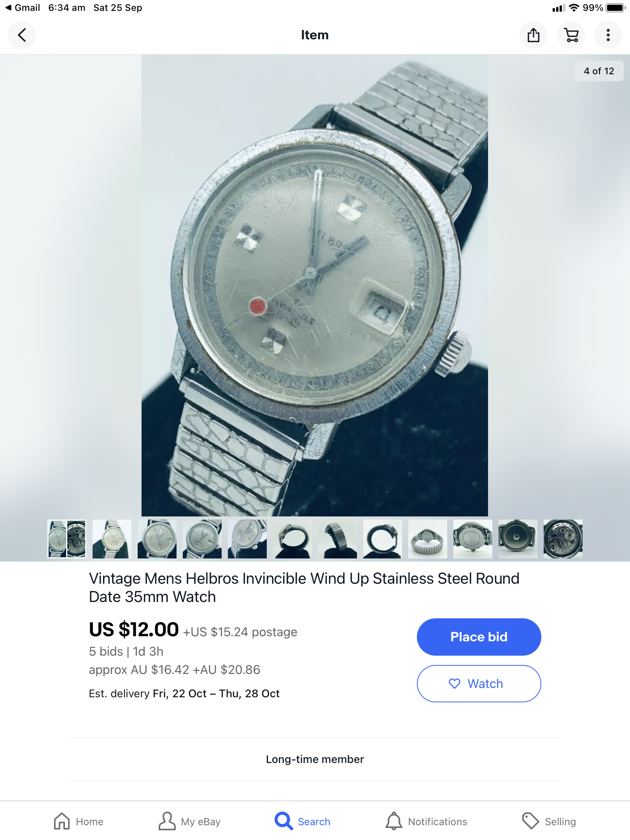Select the last thumbnail showing watch movement
630x840 pixels.
(563, 539)
